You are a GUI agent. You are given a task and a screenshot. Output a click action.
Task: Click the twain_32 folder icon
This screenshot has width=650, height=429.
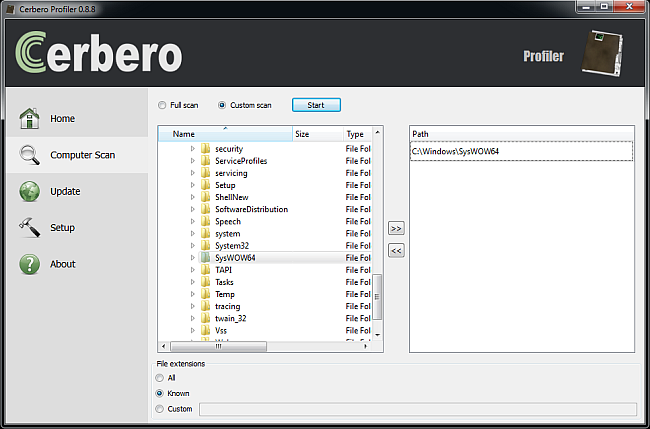205,318
